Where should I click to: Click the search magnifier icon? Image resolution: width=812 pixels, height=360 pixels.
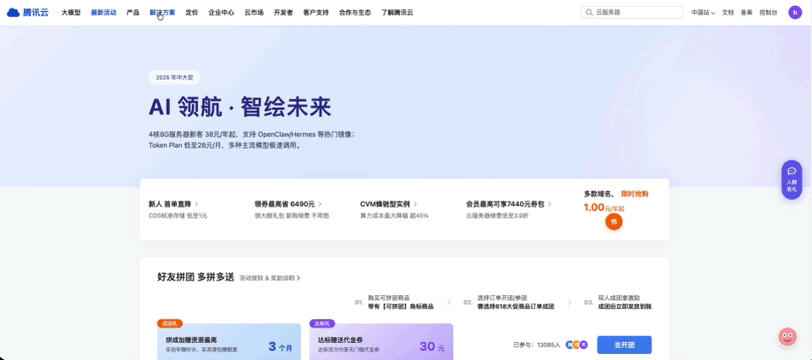pyautogui.click(x=589, y=12)
